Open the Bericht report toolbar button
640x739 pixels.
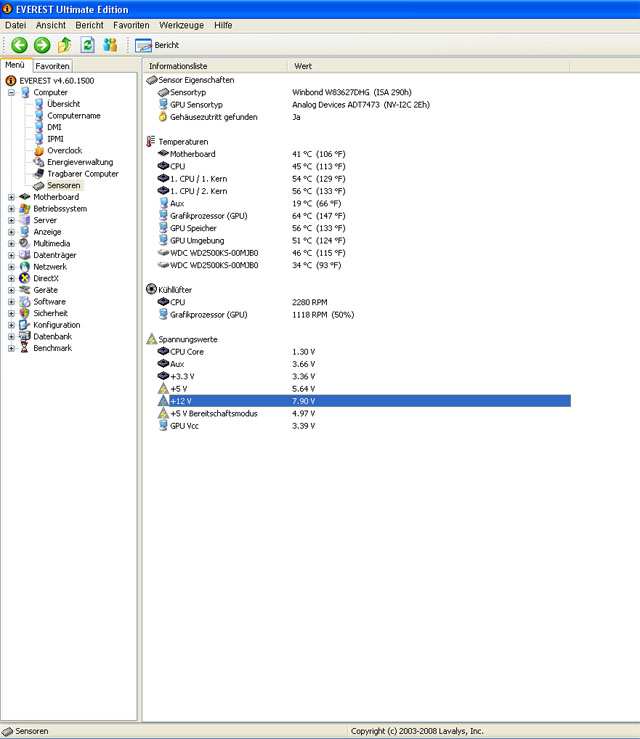pos(157,45)
